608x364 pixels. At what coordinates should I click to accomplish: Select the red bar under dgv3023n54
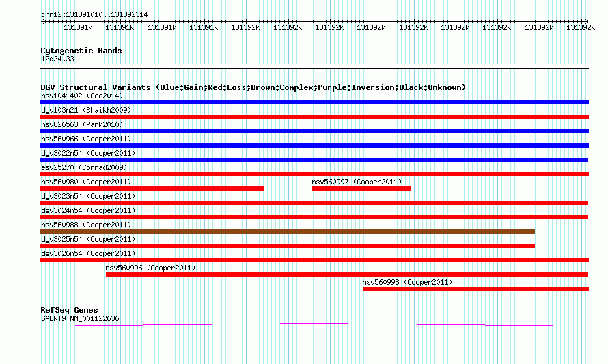click(x=314, y=203)
